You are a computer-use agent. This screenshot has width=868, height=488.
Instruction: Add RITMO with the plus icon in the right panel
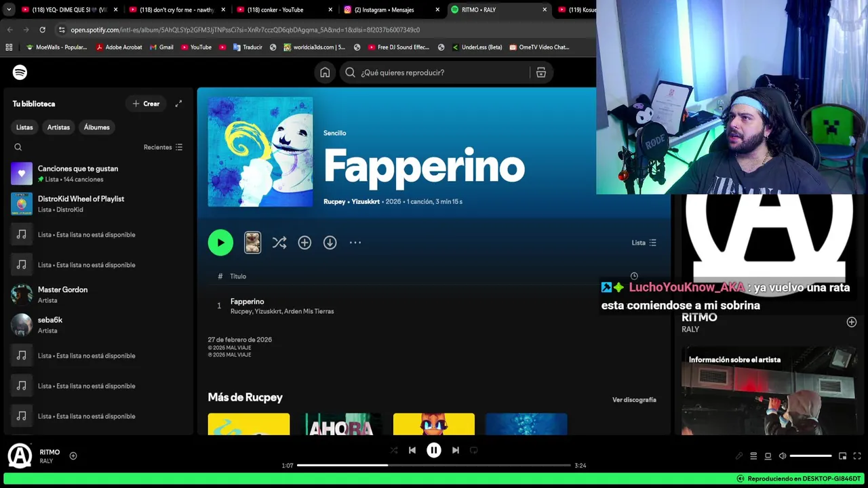[852, 323]
